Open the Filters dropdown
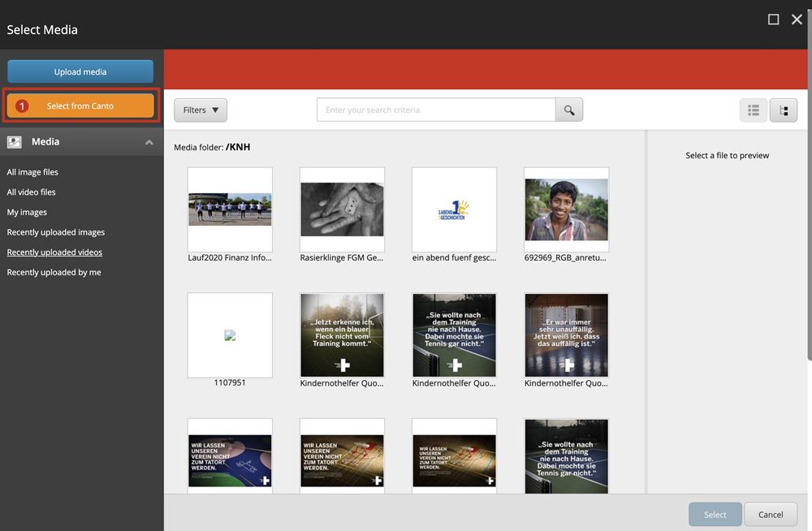Screen dimensions: 812x531 pyautogui.click(x=201, y=110)
